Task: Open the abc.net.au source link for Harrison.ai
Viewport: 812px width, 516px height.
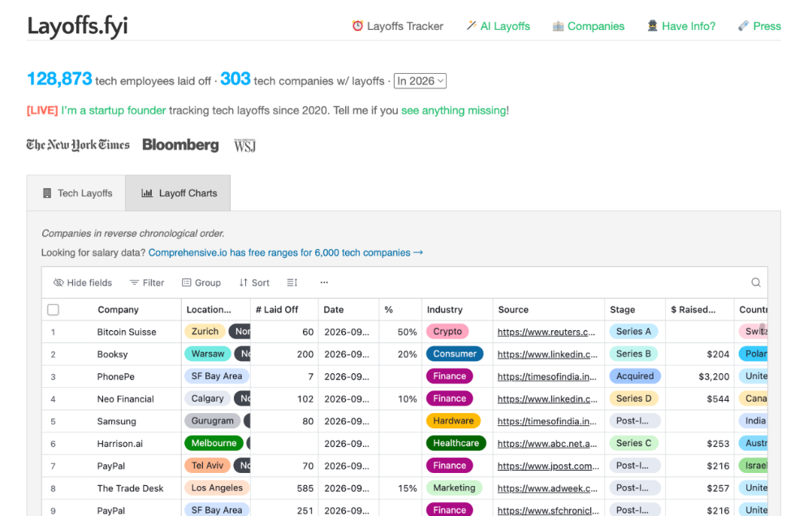Action: (x=547, y=444)
